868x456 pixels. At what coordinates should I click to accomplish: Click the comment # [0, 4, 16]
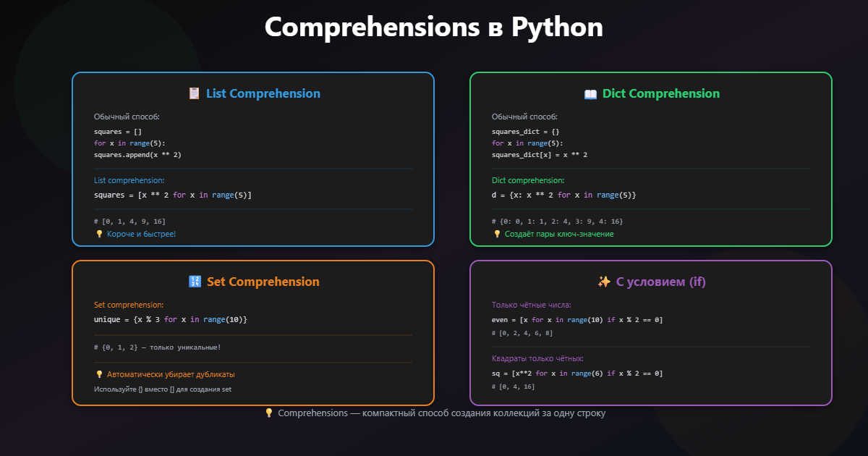pyautogui.click(x=514, y=387)
